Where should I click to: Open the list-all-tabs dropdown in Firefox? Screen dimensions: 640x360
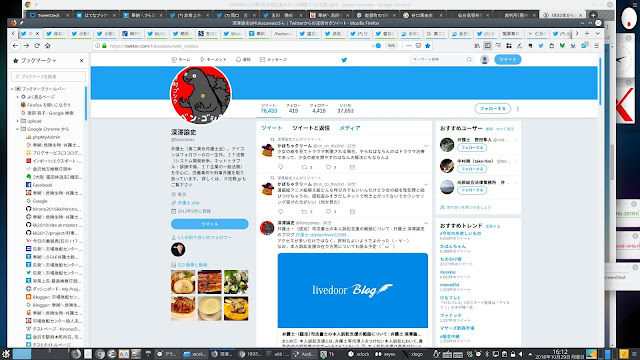[x=597, y=33]
